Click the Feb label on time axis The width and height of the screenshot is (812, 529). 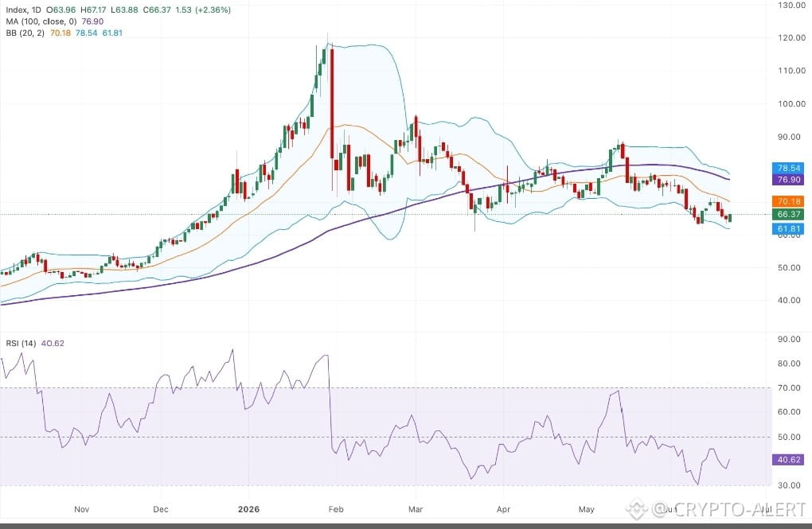336,509
